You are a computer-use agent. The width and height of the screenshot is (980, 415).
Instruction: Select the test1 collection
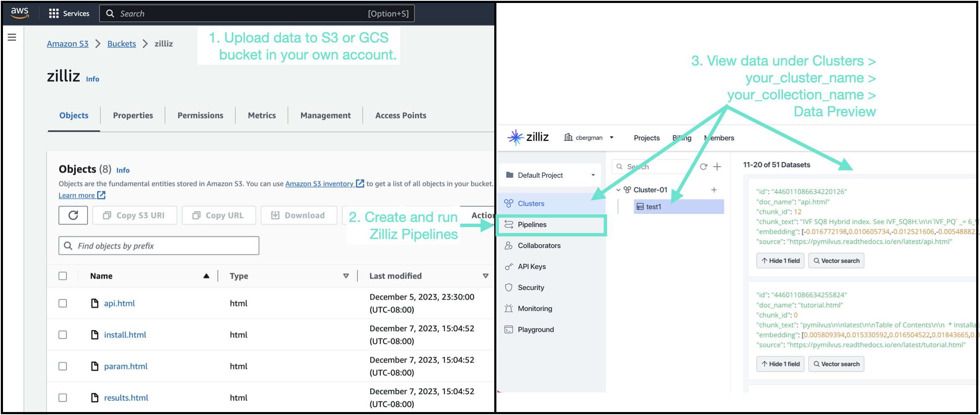679,207
